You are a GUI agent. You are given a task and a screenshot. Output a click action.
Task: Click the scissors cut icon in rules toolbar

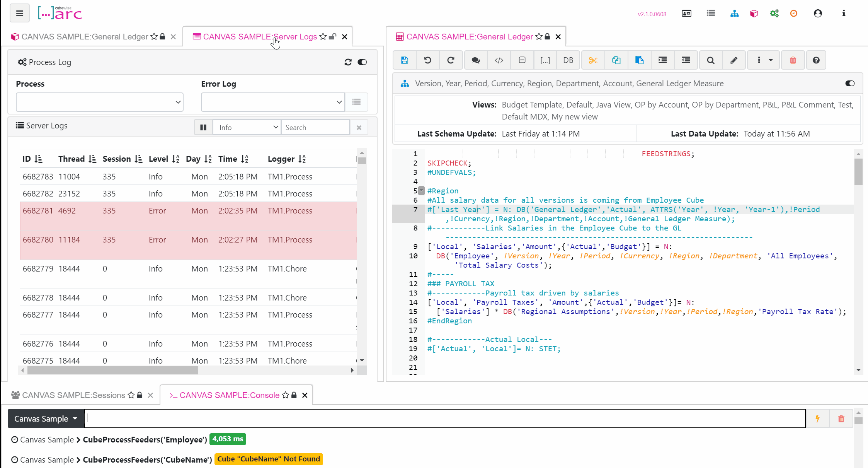(x=593, y=60)
